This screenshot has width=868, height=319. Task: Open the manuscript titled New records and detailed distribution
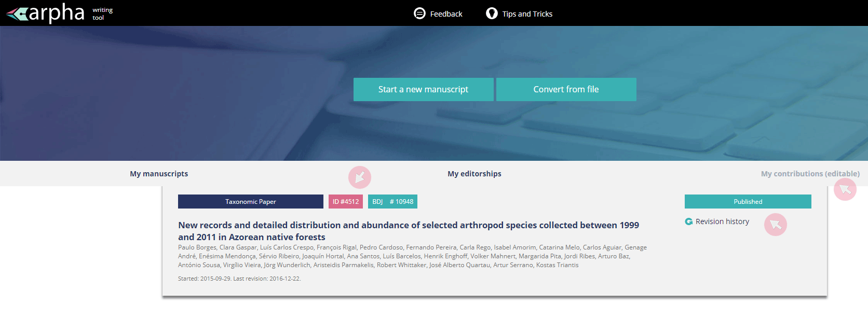click(409, 231)
